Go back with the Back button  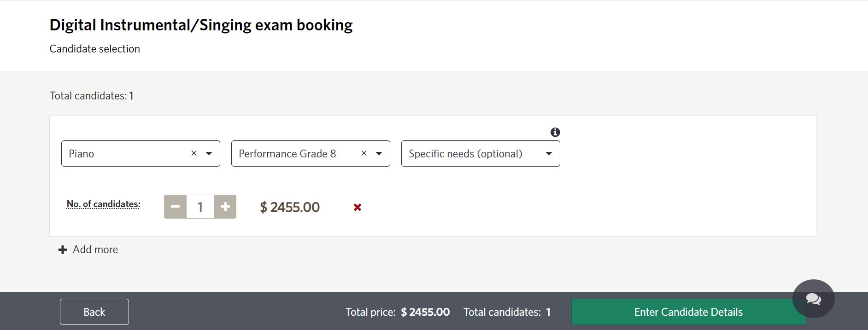(94, 312)
